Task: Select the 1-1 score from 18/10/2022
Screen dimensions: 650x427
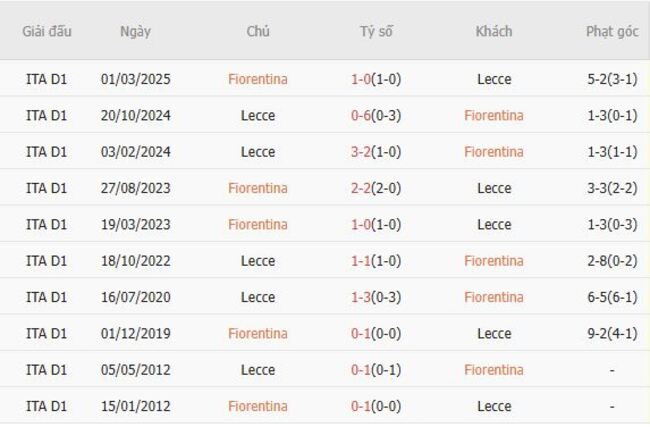Action: pyautogui.click(x=360, y=261)
